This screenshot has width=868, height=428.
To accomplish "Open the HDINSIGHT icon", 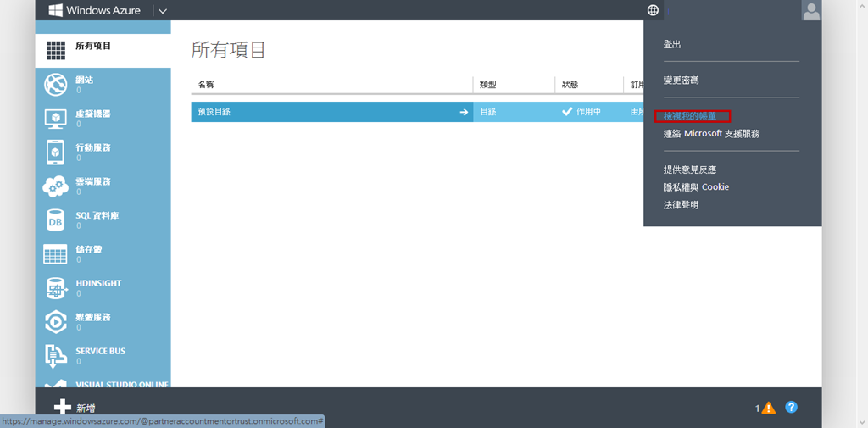I will (55, 288).
